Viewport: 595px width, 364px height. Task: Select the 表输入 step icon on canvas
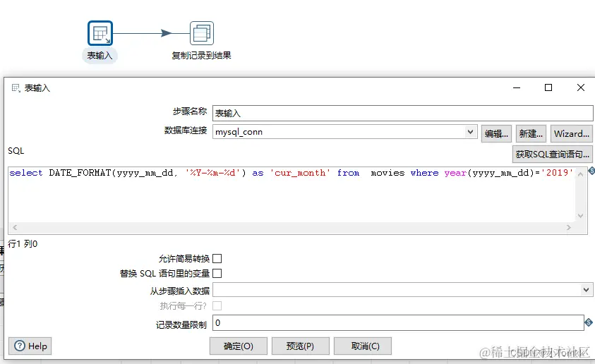[x=100, y=33]
